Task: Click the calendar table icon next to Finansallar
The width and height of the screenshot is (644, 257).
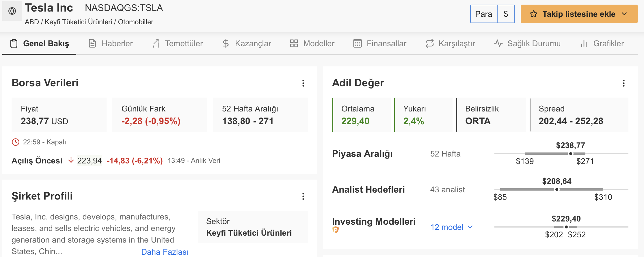Action: (x=358, y=44)
